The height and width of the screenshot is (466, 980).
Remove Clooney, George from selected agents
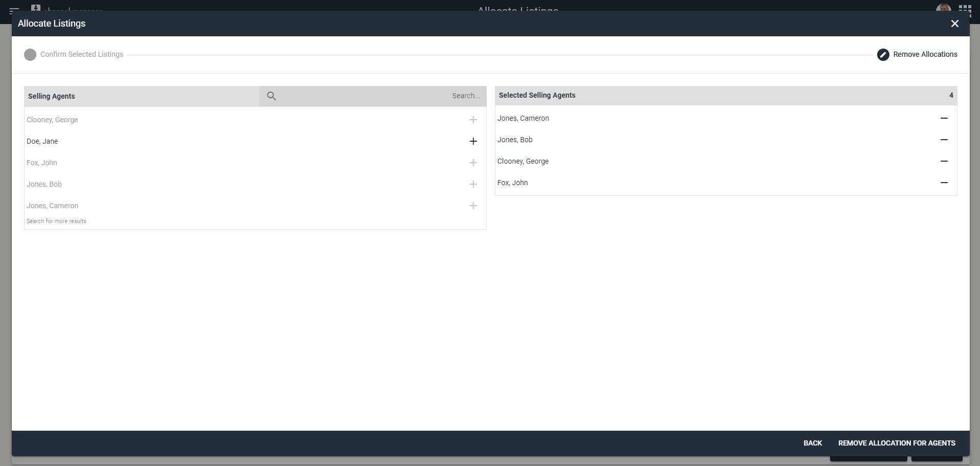coord(944,161)
